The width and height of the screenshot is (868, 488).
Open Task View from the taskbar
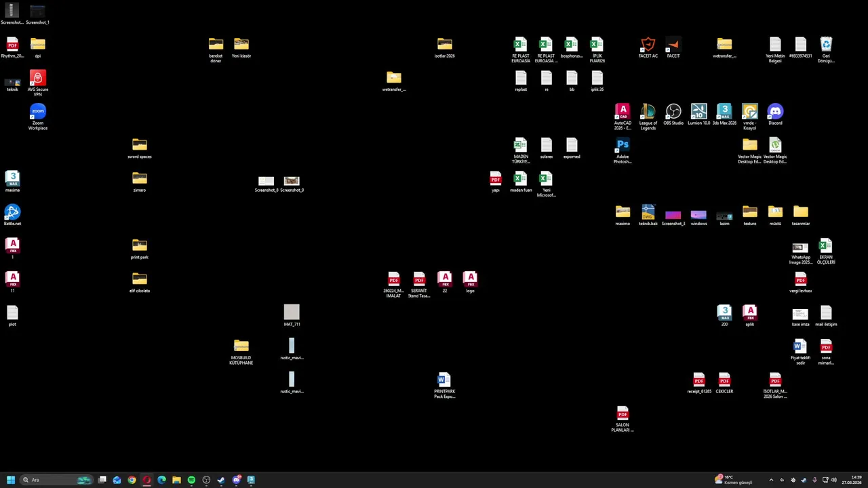102,480
